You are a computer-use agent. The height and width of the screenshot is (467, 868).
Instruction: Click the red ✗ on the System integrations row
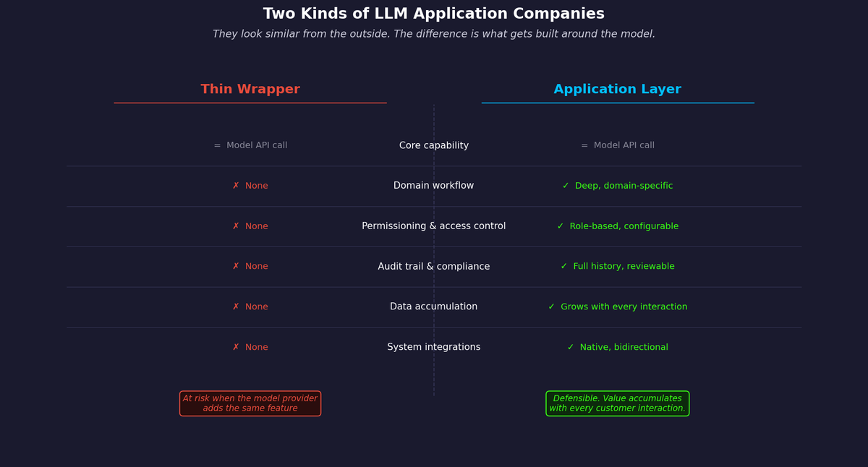click(x=235, y=346)
